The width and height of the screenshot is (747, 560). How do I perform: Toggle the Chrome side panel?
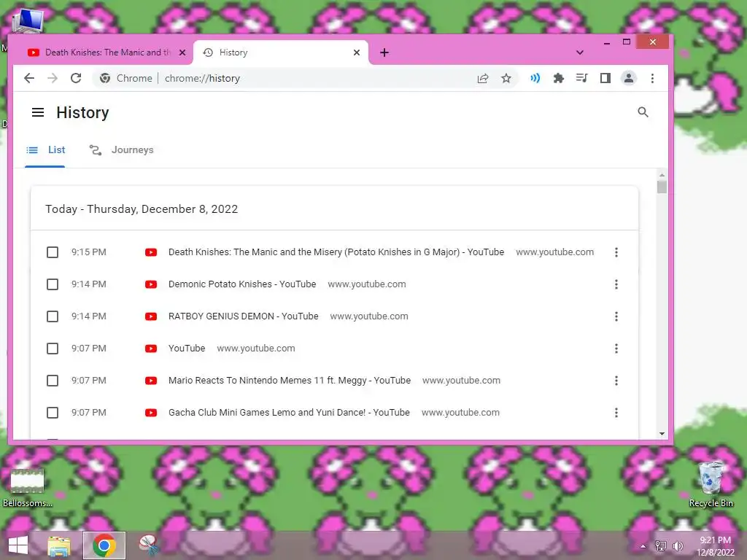pos(605,78)
